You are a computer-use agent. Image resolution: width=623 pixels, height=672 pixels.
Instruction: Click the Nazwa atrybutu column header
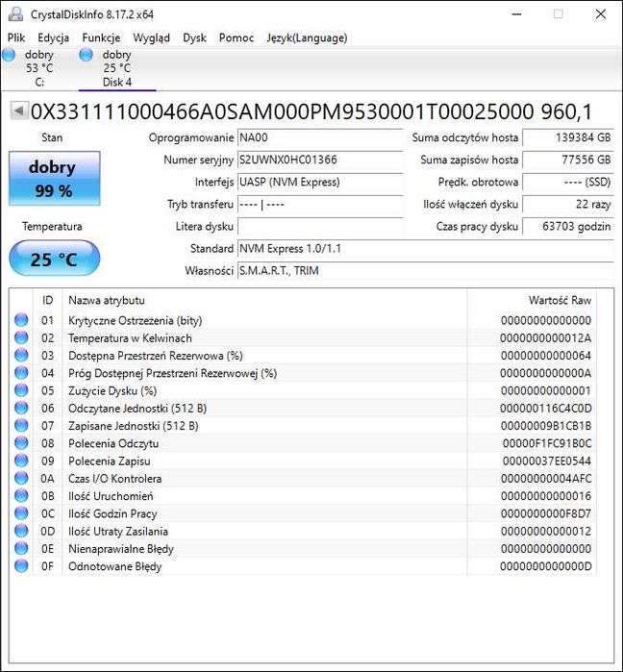264,300
